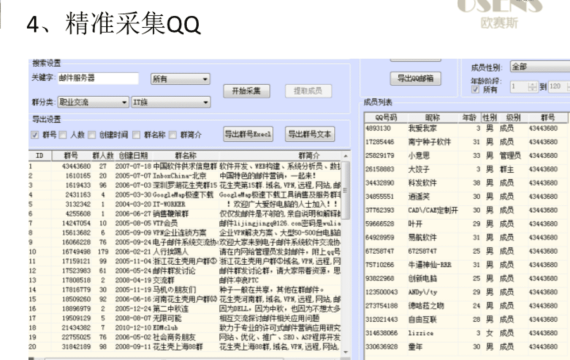Sort members by 年龄 column header
The height and width of the screenshot is (360, 570).
(469, 117)
